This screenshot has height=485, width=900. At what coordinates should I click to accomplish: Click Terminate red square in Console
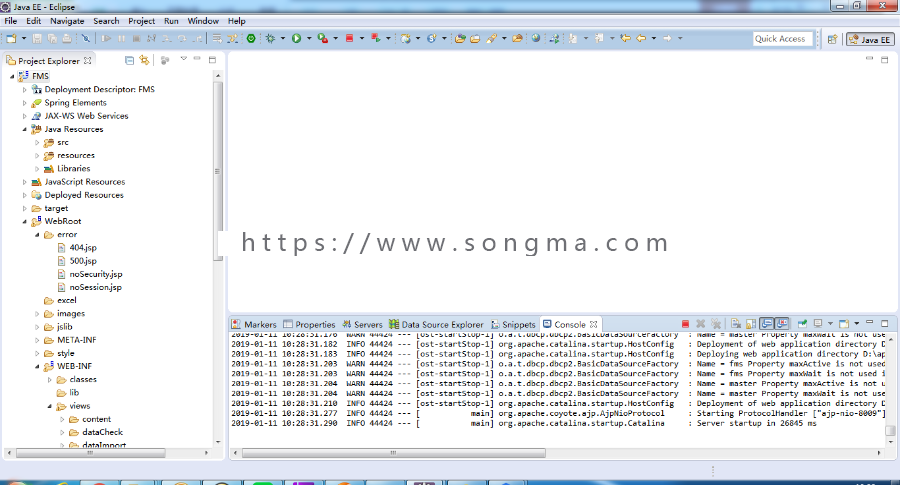[x=685, y=324]
